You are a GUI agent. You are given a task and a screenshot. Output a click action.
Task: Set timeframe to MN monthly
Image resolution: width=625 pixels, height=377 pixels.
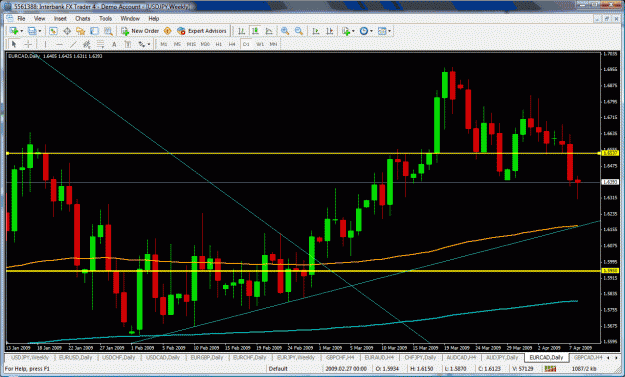coord(273,44)
